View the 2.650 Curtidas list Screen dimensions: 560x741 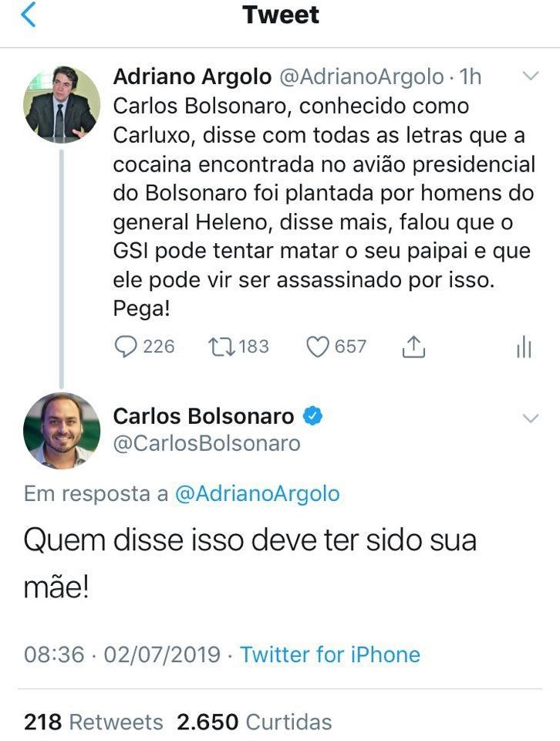coord(255,722)
